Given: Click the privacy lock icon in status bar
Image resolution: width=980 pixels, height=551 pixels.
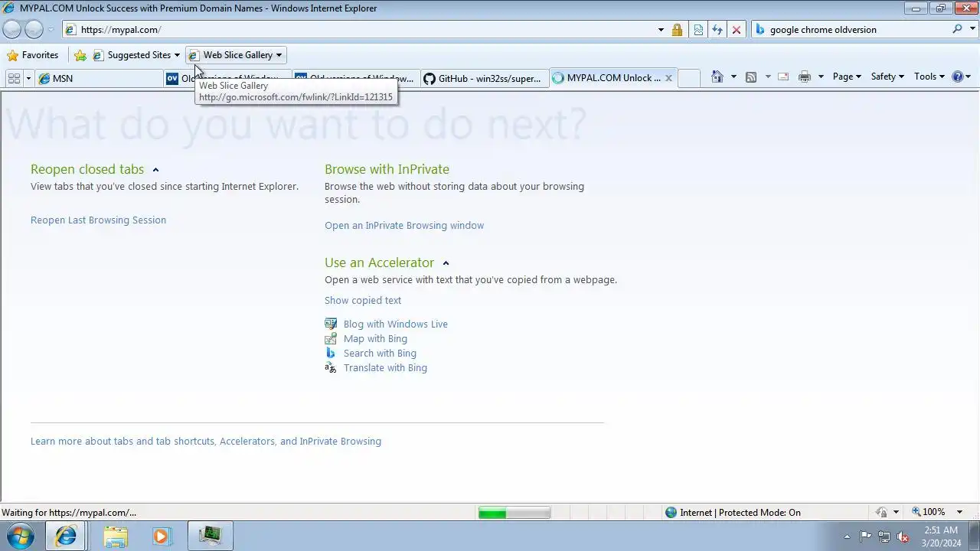Looking at the screenshot, I should point(882,513).
